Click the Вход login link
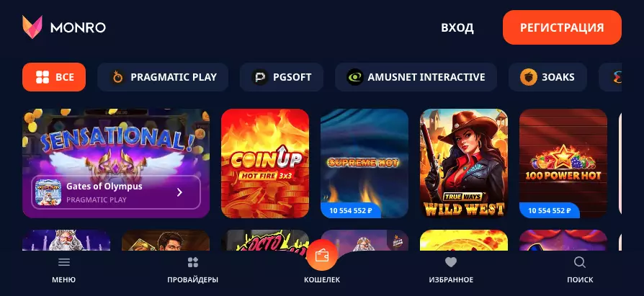Viewport: 644px width, 296px height. point(457,28)
